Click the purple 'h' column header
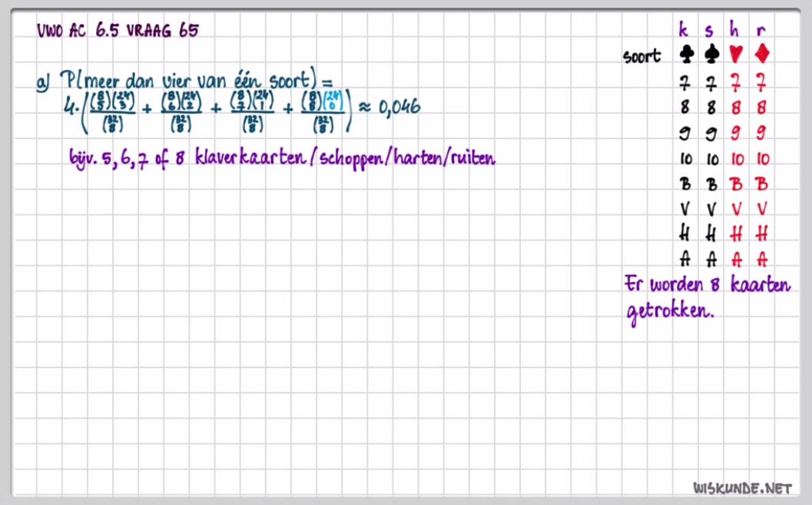 tap(734, 29)
